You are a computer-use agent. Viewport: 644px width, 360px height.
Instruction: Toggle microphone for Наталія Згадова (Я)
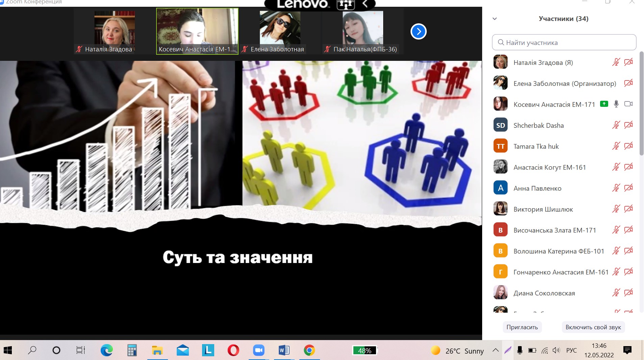tap(616, 62)
